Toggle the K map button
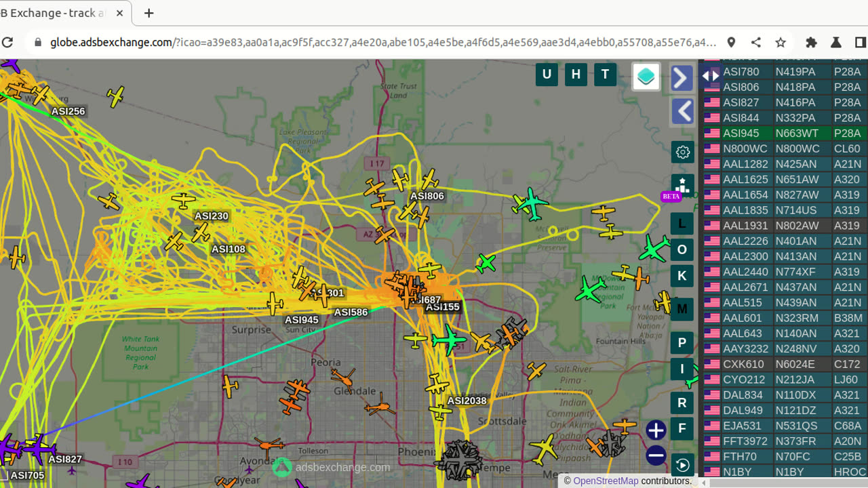The image size is (868, 488). (682, 276)
